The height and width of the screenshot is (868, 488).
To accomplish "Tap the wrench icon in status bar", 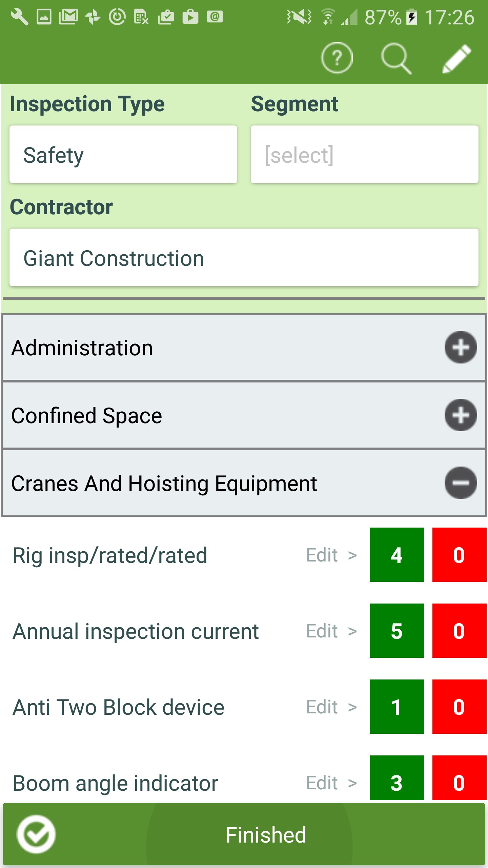I will point(19,17).
